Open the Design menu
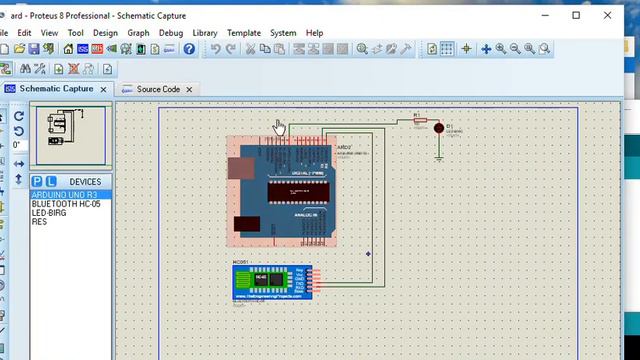640x360 pixels. [105, 33]
